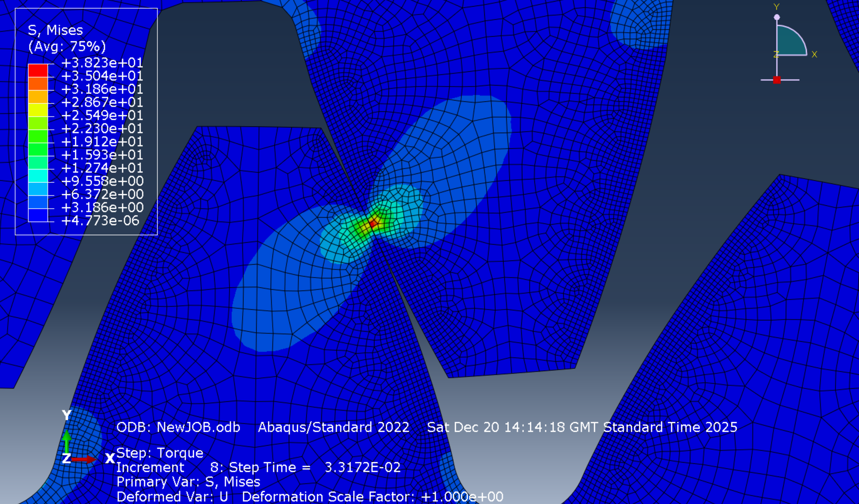Screen dimensions: 859x504
Task: Pick the red peak-stress element at the gear contact point
Action: (x=373, y=224)
